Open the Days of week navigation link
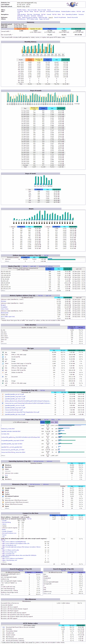This screenshot has height=644, width=86. [x=42, y=10]
